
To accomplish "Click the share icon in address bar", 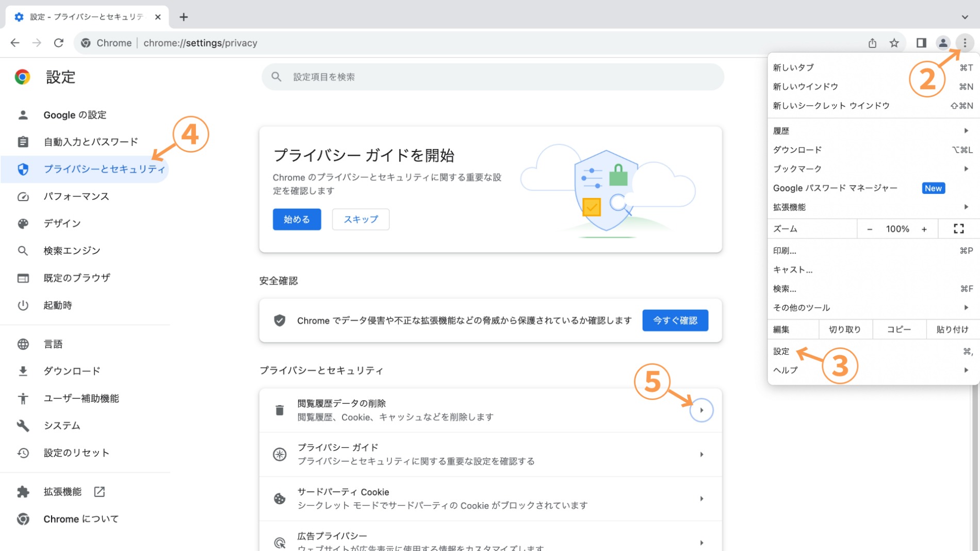I will point(872,43).
